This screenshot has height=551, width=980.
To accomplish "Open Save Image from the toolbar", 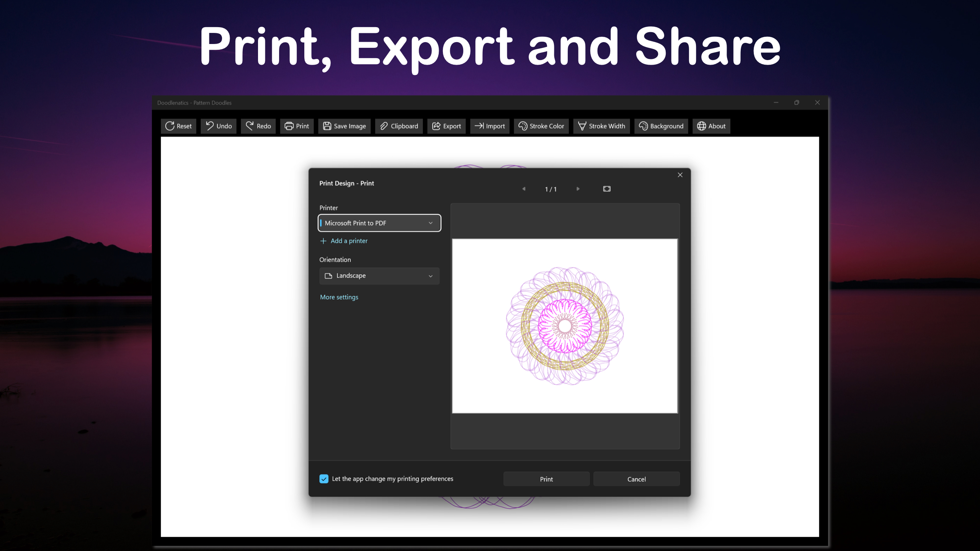I will coord(344,126).
